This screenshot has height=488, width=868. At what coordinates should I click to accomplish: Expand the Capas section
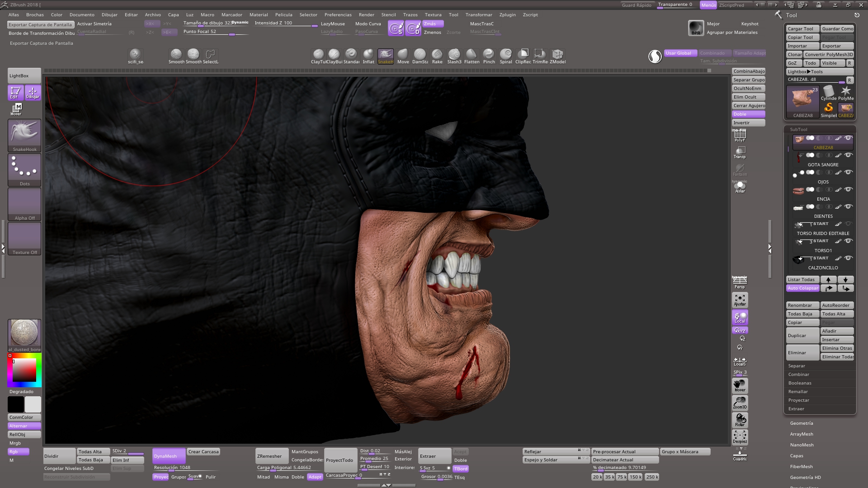(797, 456)
